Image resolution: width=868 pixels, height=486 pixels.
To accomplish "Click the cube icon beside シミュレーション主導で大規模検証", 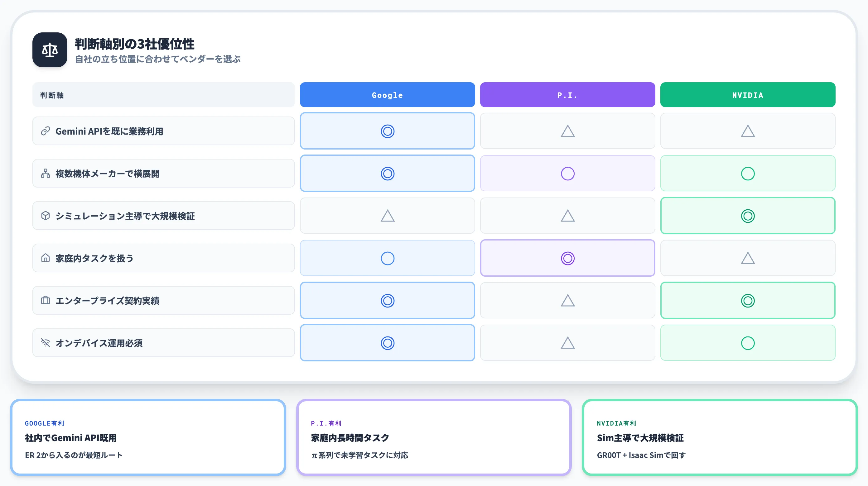I will coord(46,216).
